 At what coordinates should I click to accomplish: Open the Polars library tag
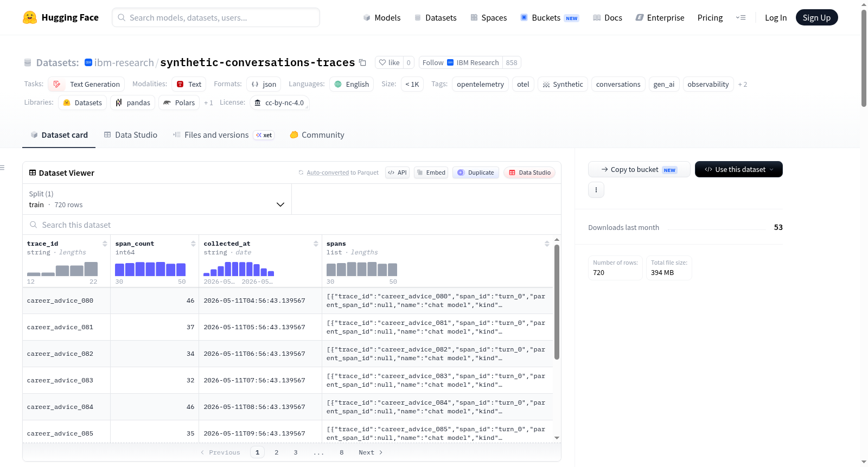179,103
